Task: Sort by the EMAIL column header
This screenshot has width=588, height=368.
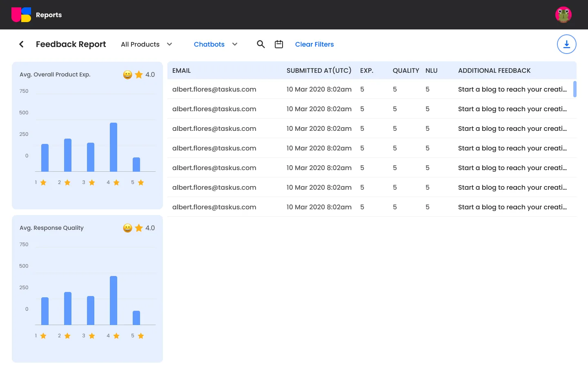Action: click(x=181, y=70)
